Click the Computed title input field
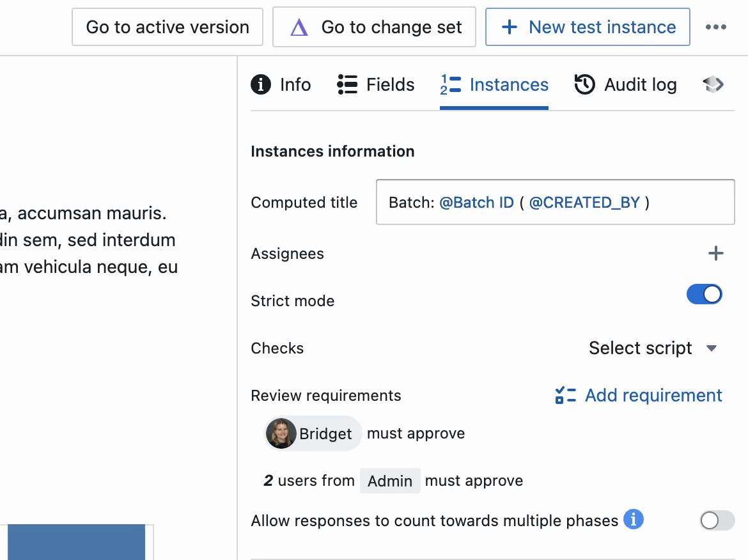This screenshot has width=748, height=560. 555,203
